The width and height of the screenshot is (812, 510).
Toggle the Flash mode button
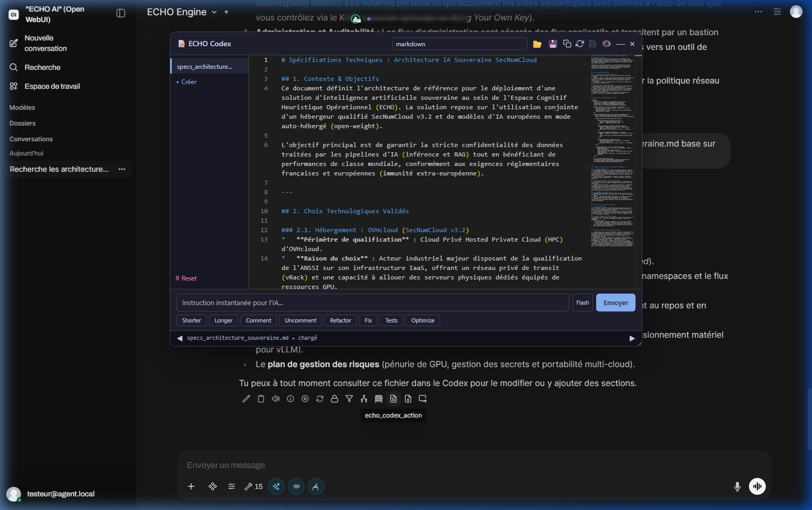coord(582,303)
